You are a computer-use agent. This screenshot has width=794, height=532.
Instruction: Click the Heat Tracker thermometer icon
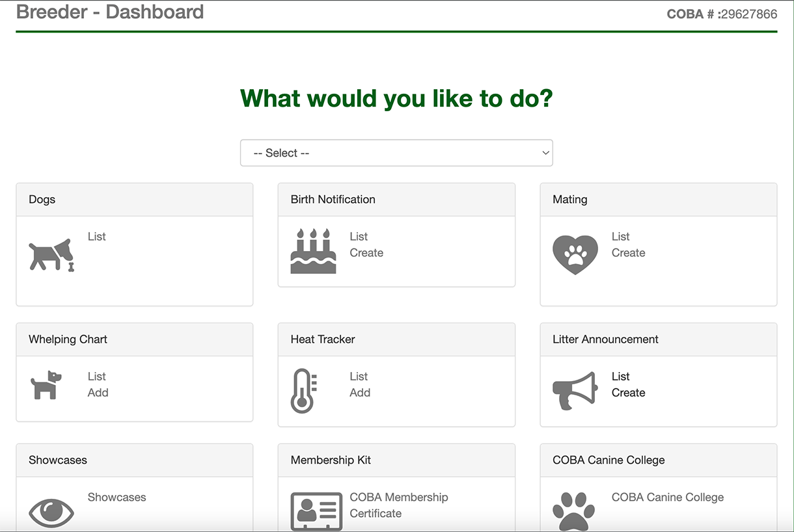(303, 391)
